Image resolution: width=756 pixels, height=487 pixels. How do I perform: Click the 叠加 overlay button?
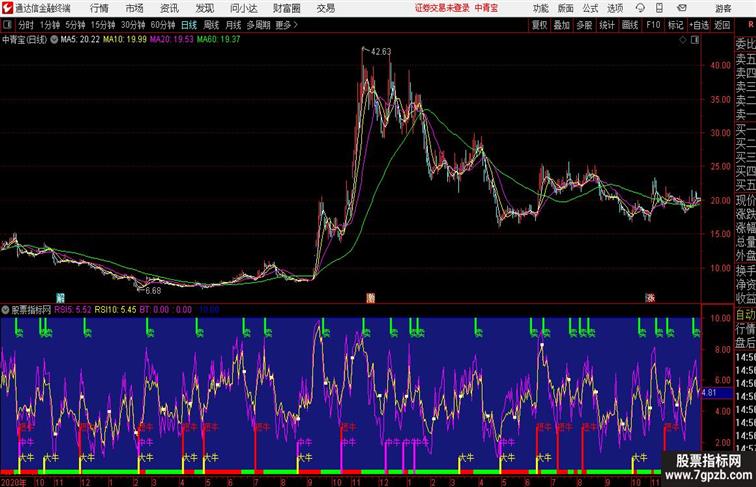tap(562, 25)
